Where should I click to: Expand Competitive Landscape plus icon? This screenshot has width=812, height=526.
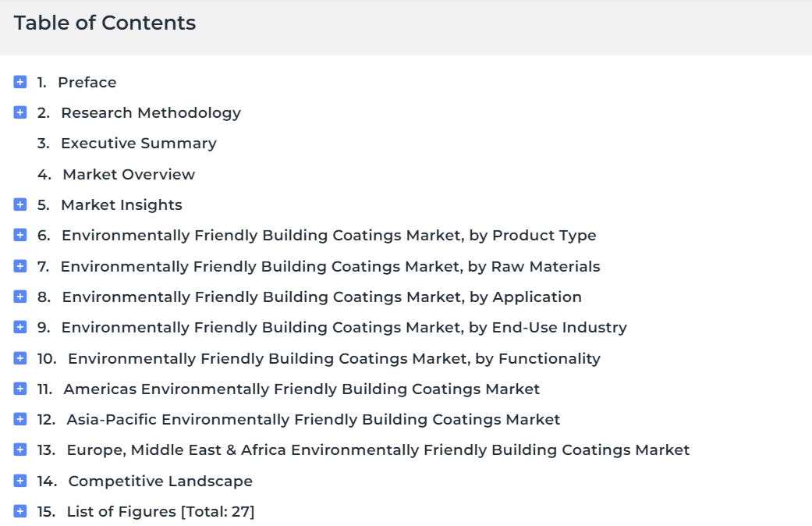(x=20, y=481)
